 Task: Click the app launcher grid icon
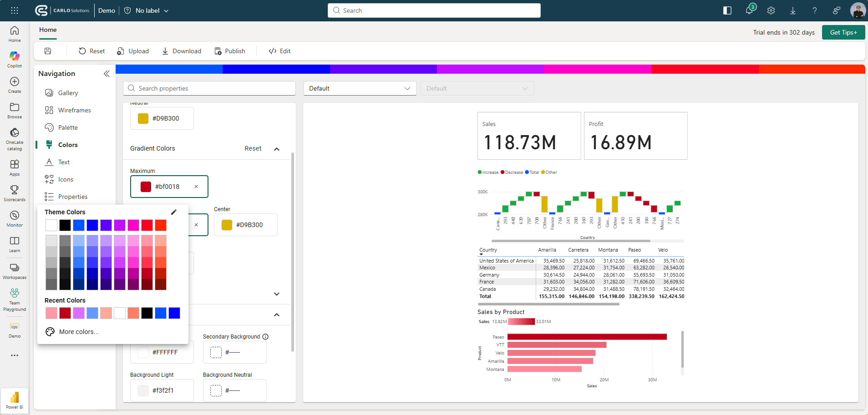pyautogui.click(x=15, y=10)
